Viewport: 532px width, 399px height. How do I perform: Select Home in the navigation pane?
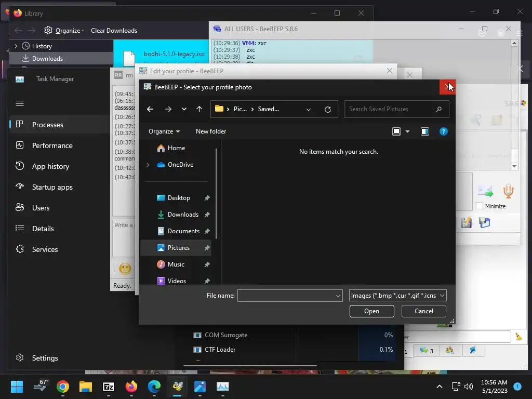(x=171, y=148)
